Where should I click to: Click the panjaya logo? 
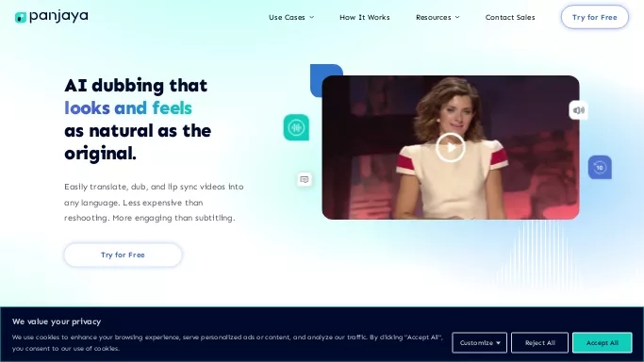51,17
